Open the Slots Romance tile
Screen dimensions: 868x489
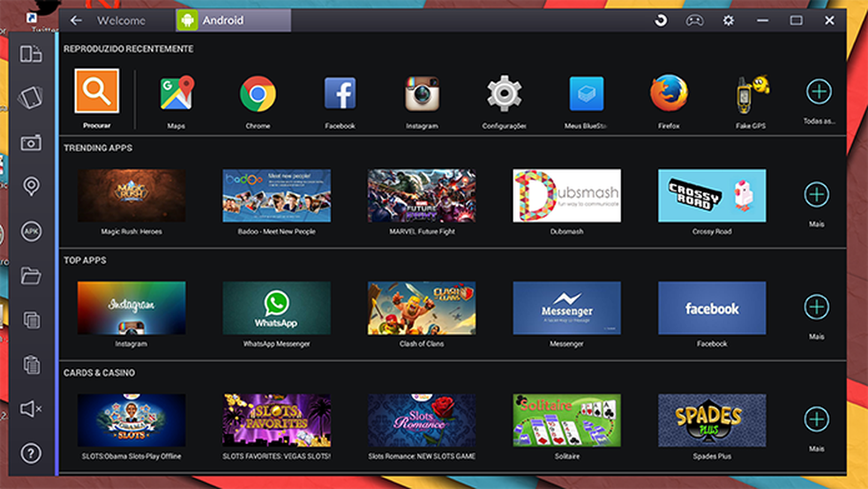click(x=422, y=420)
